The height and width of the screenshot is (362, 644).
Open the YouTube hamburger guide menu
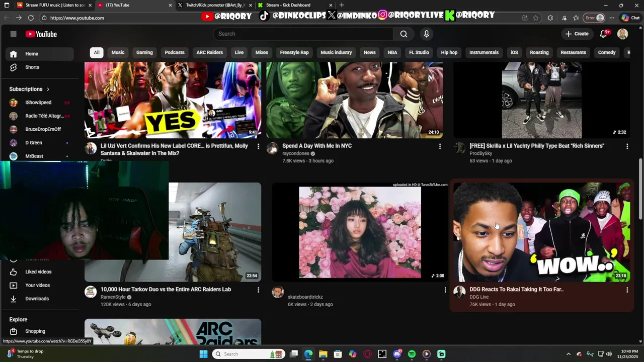coord(13,34)
